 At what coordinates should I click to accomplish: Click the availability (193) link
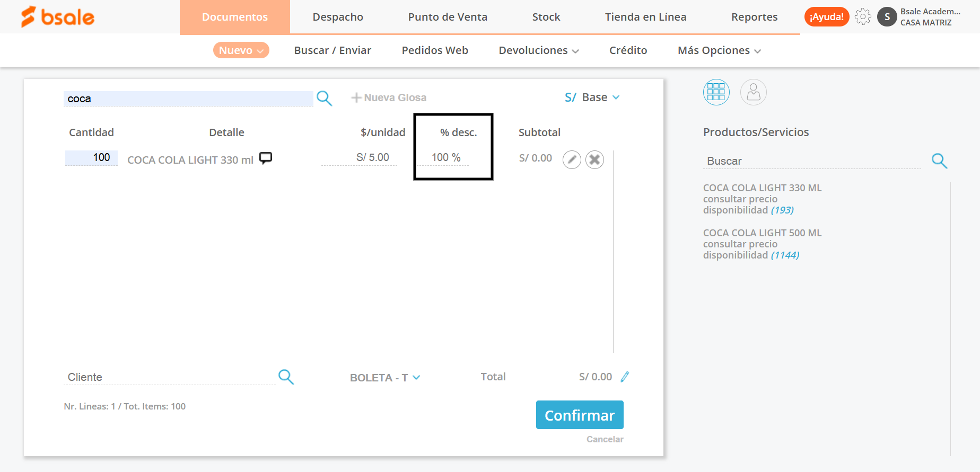(782, 210)
